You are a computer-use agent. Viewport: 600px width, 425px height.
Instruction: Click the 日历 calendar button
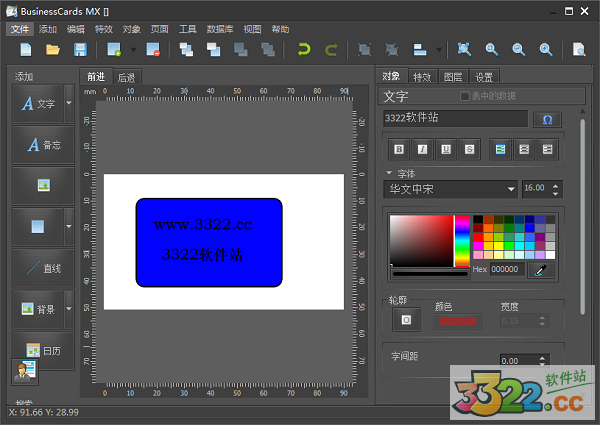point(43,350)
